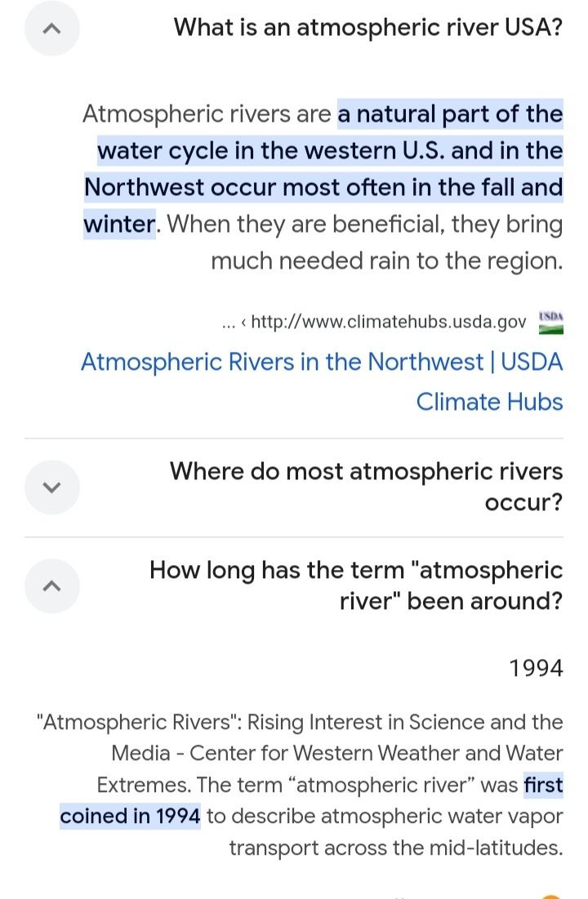Click the USDA favicon logo
Viewport: 588px width, 899px height.
(x=551, y=322)
